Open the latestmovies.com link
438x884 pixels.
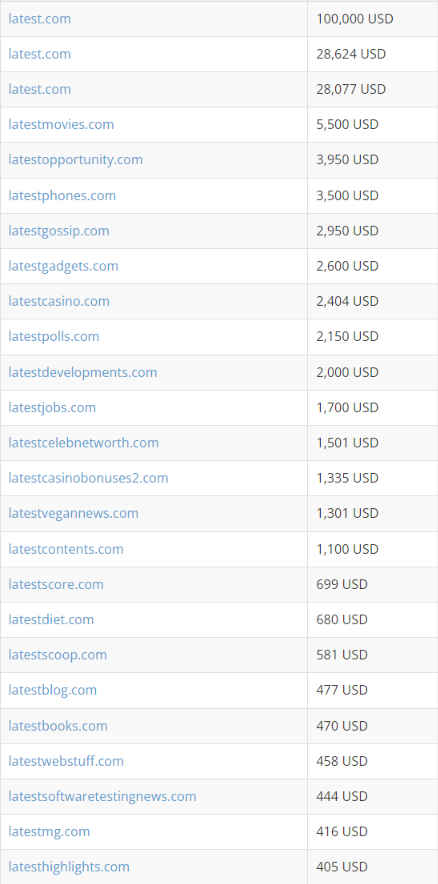[x=61, y=124]
